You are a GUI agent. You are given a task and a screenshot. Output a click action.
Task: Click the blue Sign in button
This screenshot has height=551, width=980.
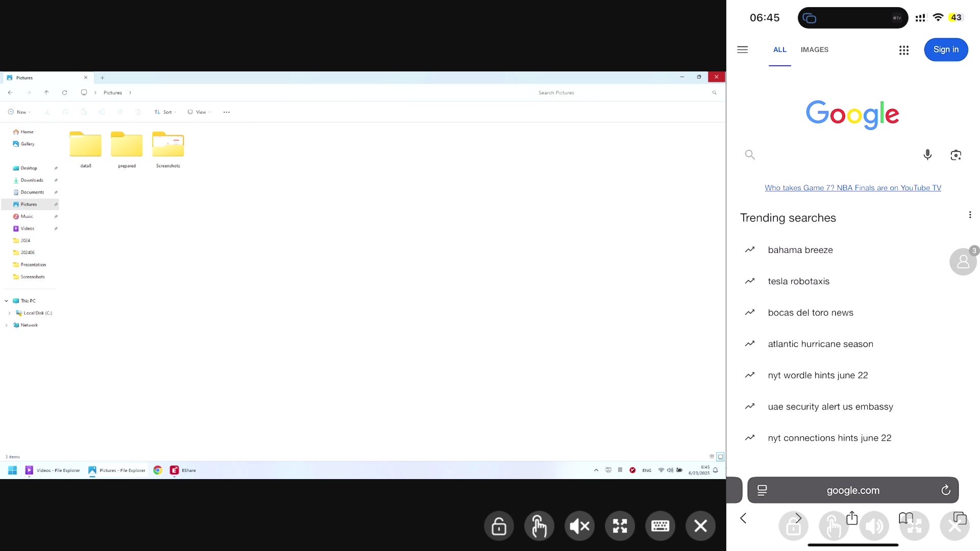(945, 49)
